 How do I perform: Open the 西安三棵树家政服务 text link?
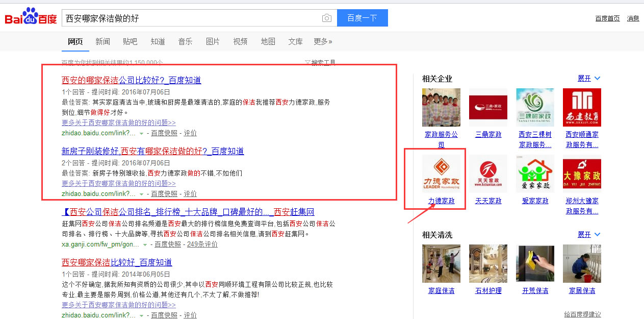coord(535,139)
